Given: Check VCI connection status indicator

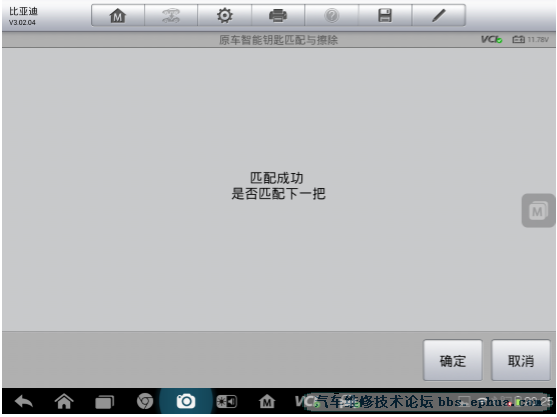Looking at the screenshot, I should pyautogui.click(x=492, y=39).
